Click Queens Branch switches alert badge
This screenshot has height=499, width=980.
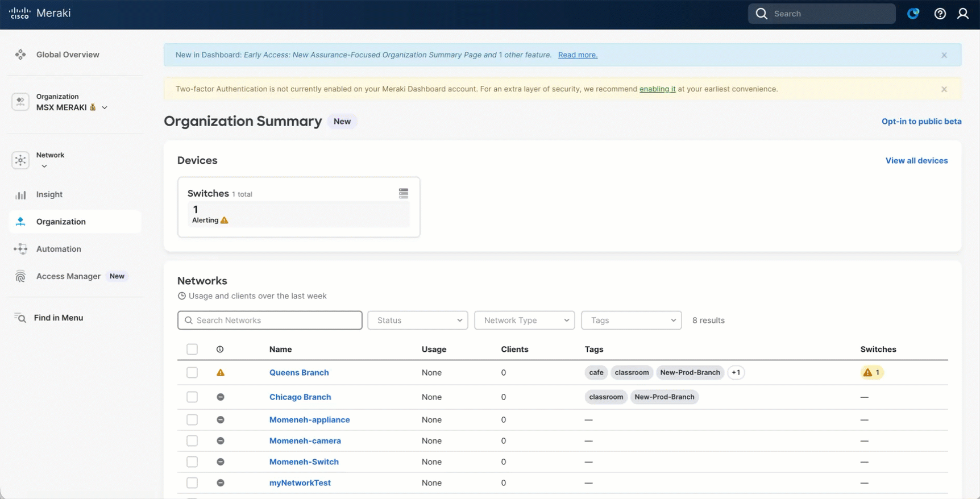coord(871,372)
